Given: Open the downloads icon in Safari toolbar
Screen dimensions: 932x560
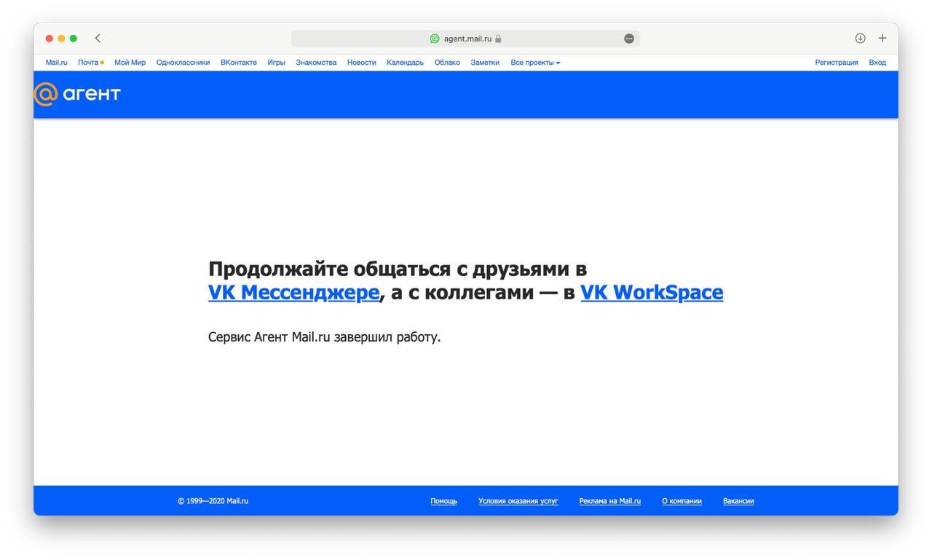Looking at the screenshot, I should pyautogui.click(x=860, y=38).
